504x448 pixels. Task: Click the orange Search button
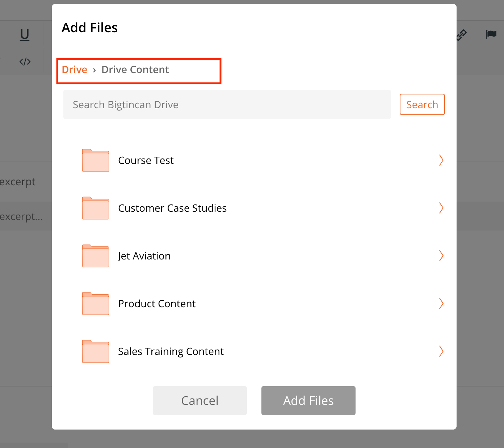(x=422, y=105)
